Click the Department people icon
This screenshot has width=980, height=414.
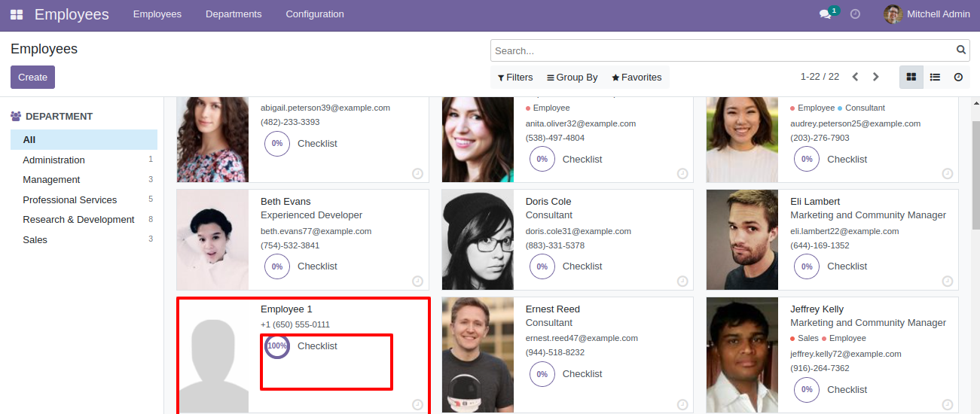coord(16,117)
